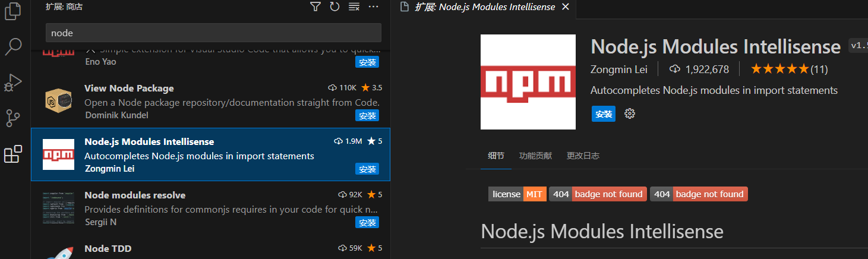Click publisher name Dominik Kundel
This screenshot has height=259, width=868.
pos(116,115)
